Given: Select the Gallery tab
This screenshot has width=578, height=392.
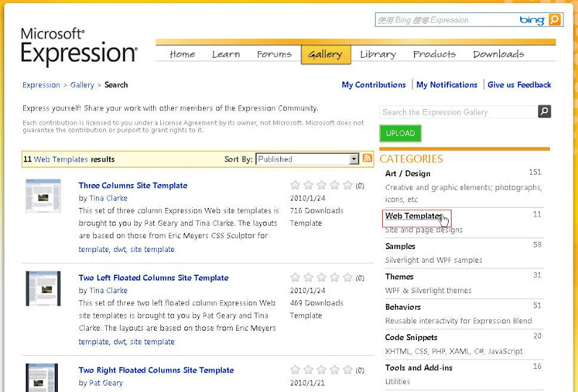Looking at the screenshot, I should [x=326, y=55].
